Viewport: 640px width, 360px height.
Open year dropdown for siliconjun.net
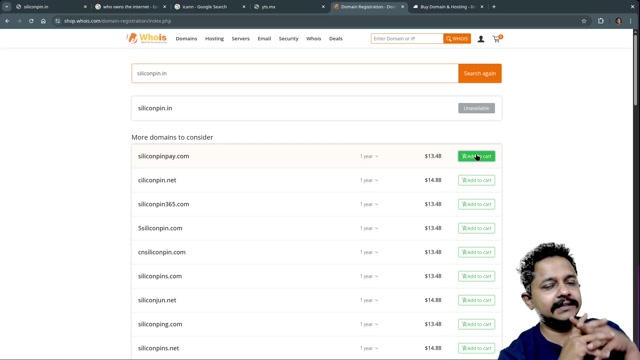coord(369,300)
